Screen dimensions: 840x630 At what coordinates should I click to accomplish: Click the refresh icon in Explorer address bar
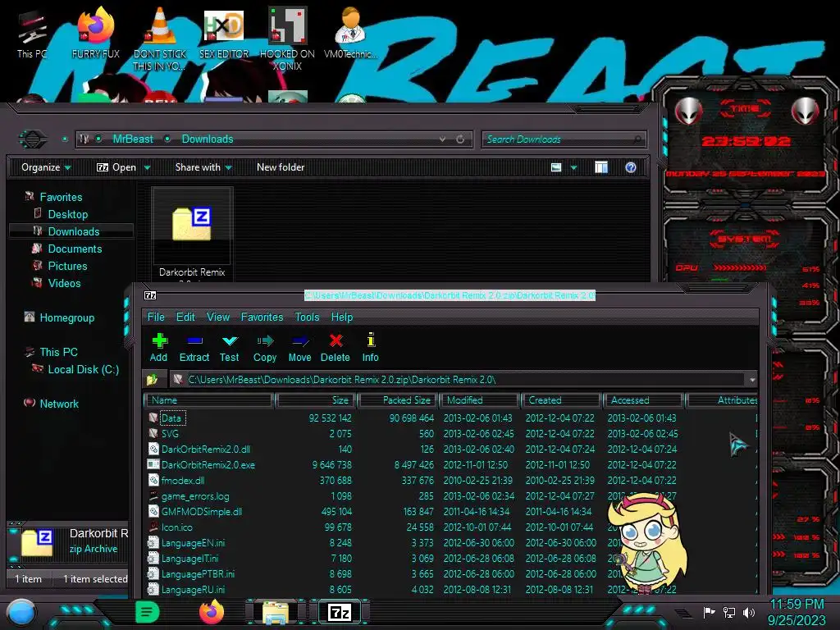[x=460, y=139]
